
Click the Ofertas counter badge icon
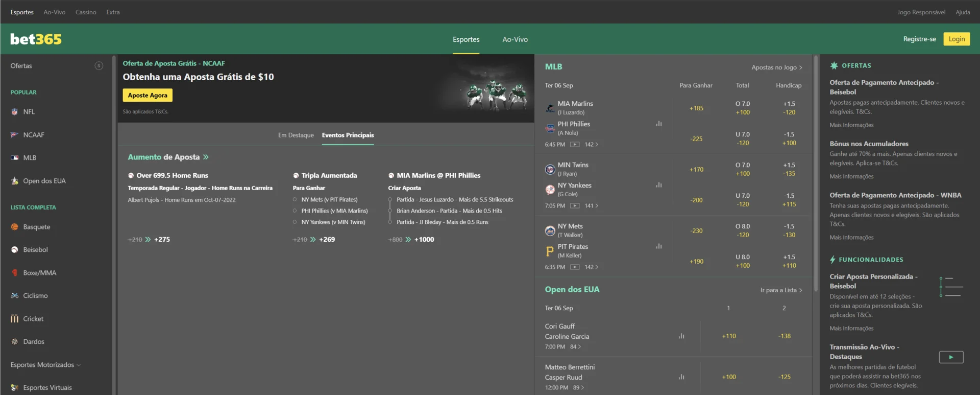pos(99,66)
